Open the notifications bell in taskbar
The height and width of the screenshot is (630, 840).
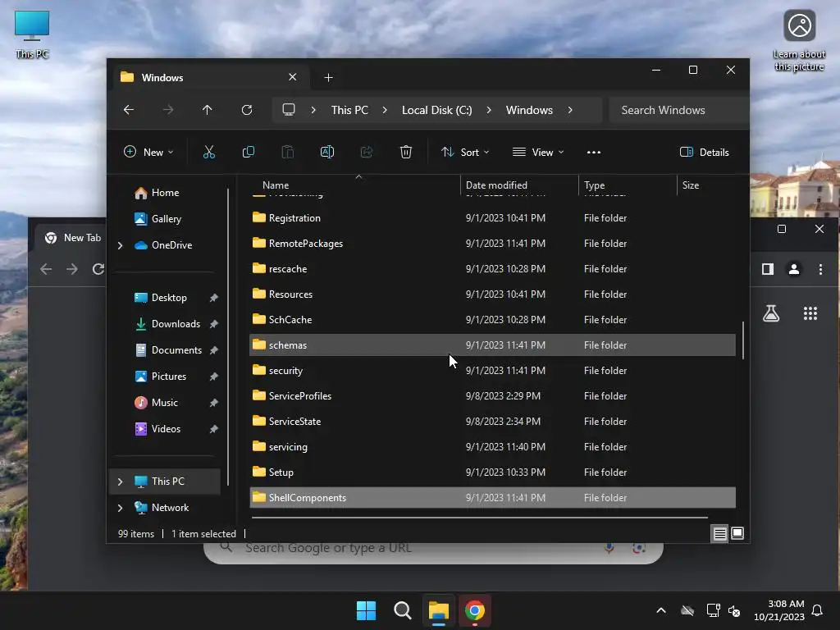[x=818, y=610]
